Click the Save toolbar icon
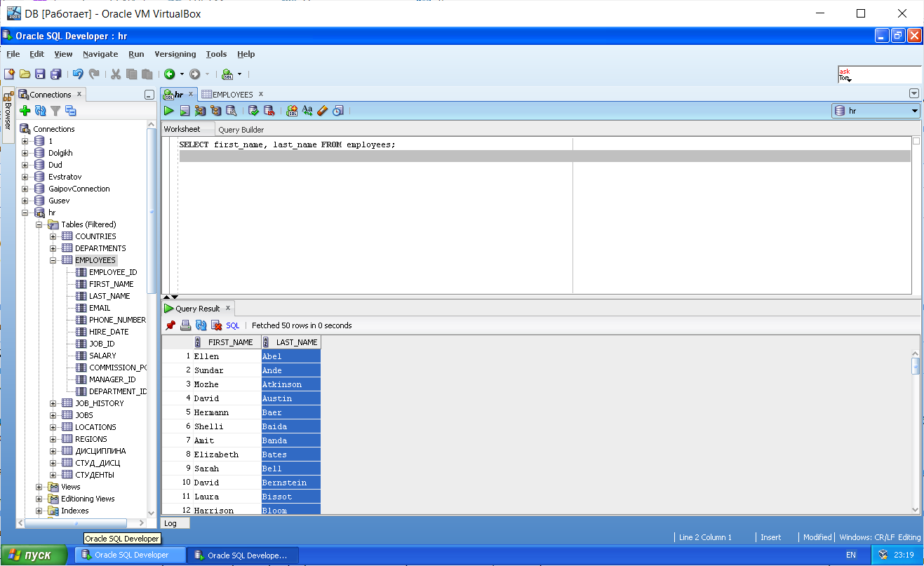This screenshot has width=924, height=566. click(40, 74)
